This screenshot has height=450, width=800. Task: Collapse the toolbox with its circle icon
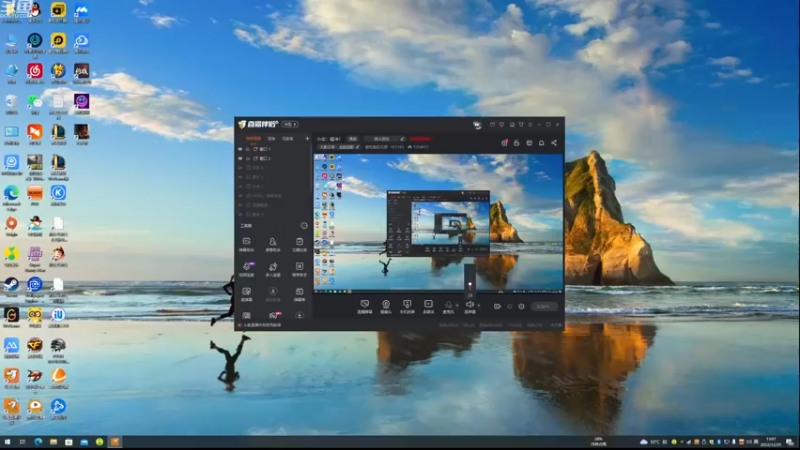click(x=304, y=226)
